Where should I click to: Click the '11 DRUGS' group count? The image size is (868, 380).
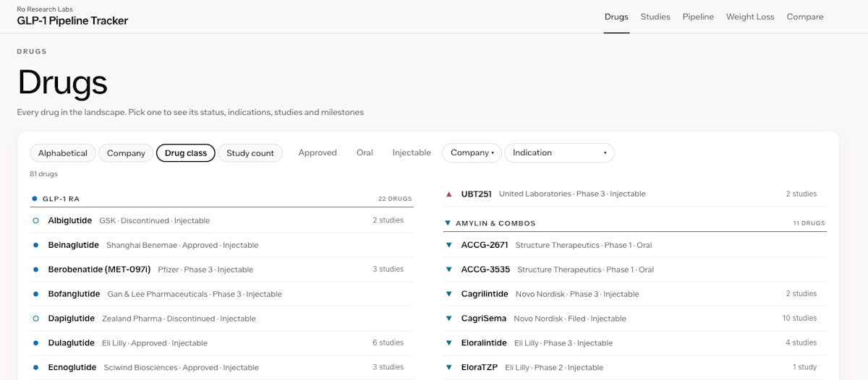click(809, 223)
